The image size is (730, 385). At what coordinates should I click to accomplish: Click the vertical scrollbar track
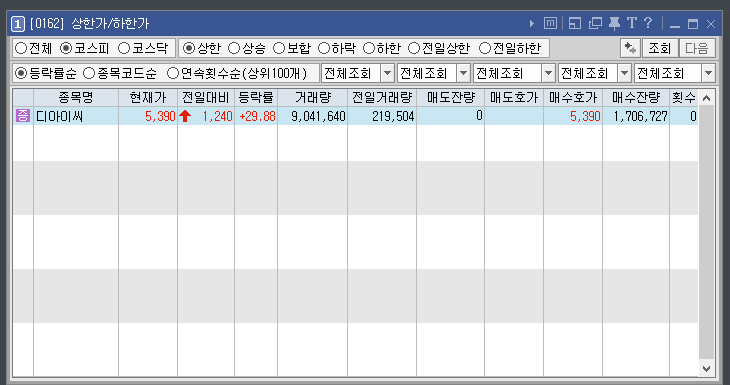(x=706, y=233)
